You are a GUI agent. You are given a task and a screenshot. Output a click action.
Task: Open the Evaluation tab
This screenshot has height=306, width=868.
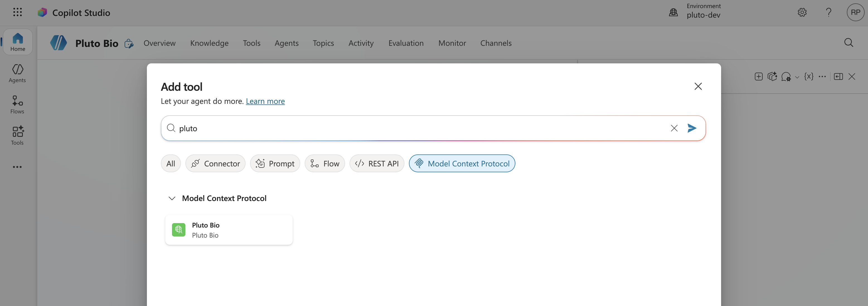point(406,43)
